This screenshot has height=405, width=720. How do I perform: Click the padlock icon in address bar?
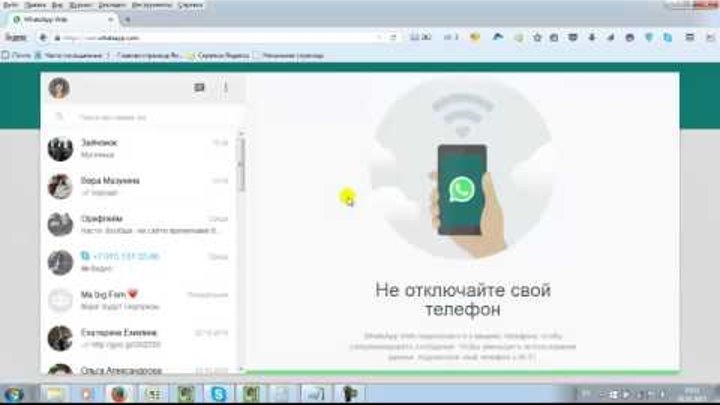click(57, 38)
